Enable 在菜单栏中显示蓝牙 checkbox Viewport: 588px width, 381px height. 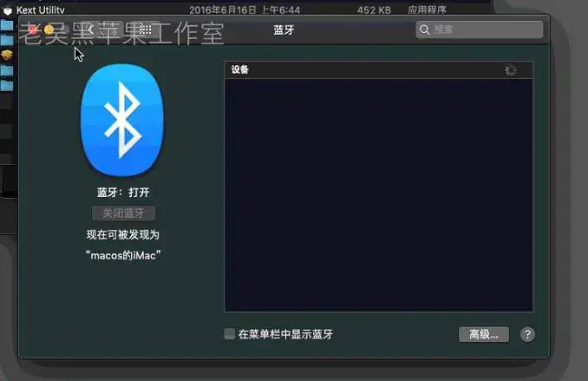(230, 334)
